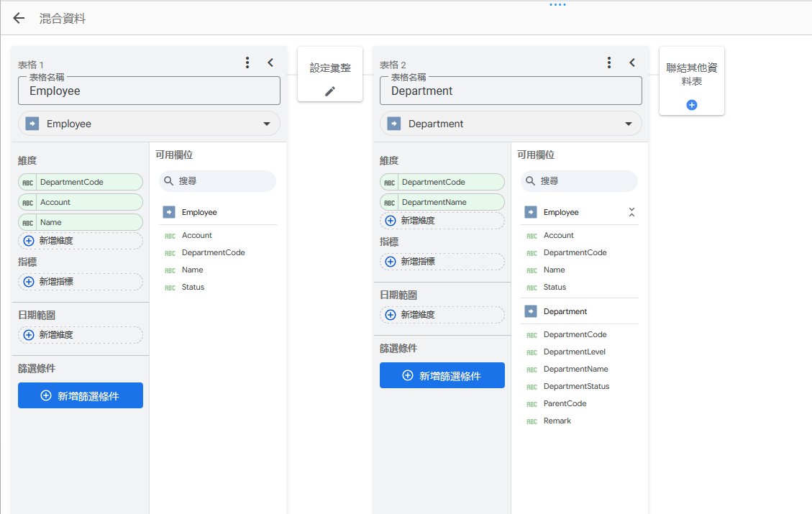Collapse the Employee field group in 表格 2
This screenshot has width=812, height=514.
pos(631,212)
